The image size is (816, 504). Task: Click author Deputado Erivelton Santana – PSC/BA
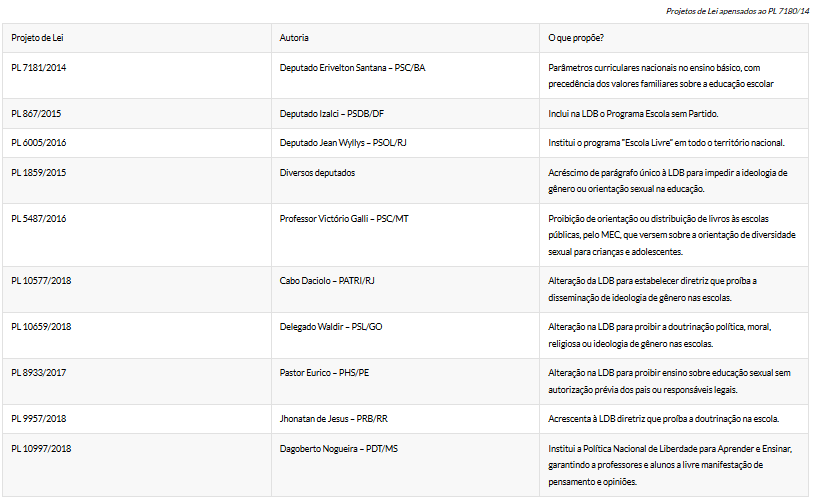coord(352,68)
